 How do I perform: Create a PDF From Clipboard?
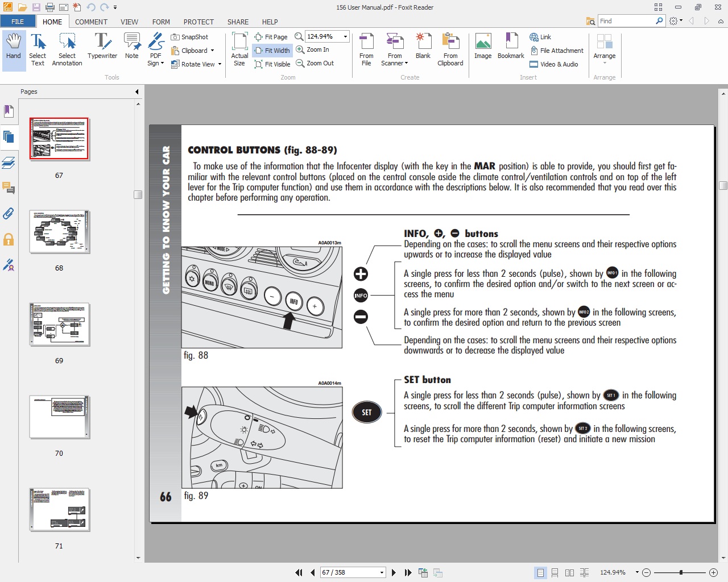click(x=450, y=50)
